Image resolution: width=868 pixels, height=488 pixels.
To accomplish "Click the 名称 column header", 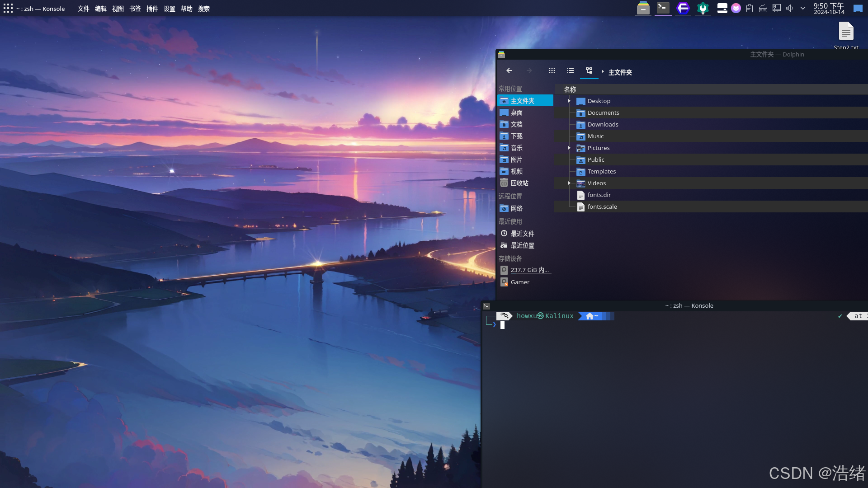I will (570, 89).
